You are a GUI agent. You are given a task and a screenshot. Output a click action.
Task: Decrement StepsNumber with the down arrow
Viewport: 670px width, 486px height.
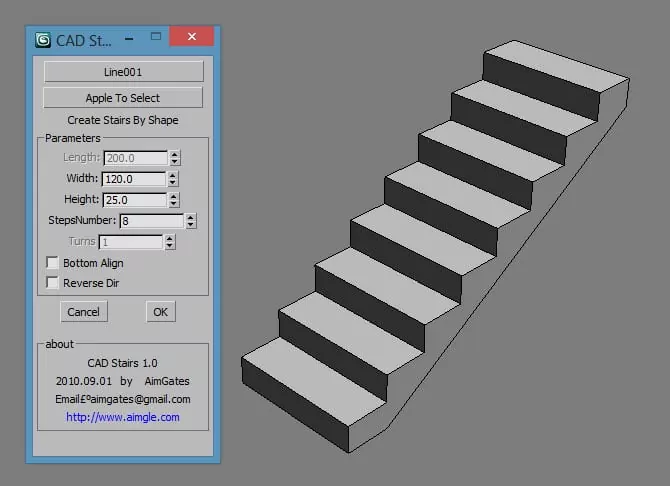(x=191, y=225)
